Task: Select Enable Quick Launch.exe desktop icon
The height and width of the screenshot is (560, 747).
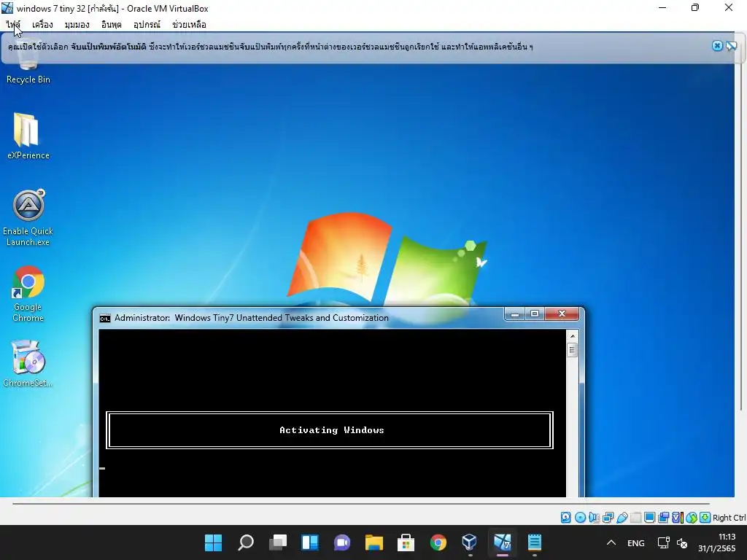Action: pos(28,217)
